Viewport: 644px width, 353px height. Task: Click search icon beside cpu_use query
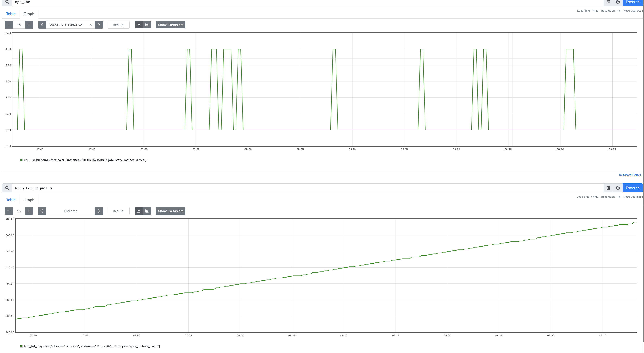(7, 2)
